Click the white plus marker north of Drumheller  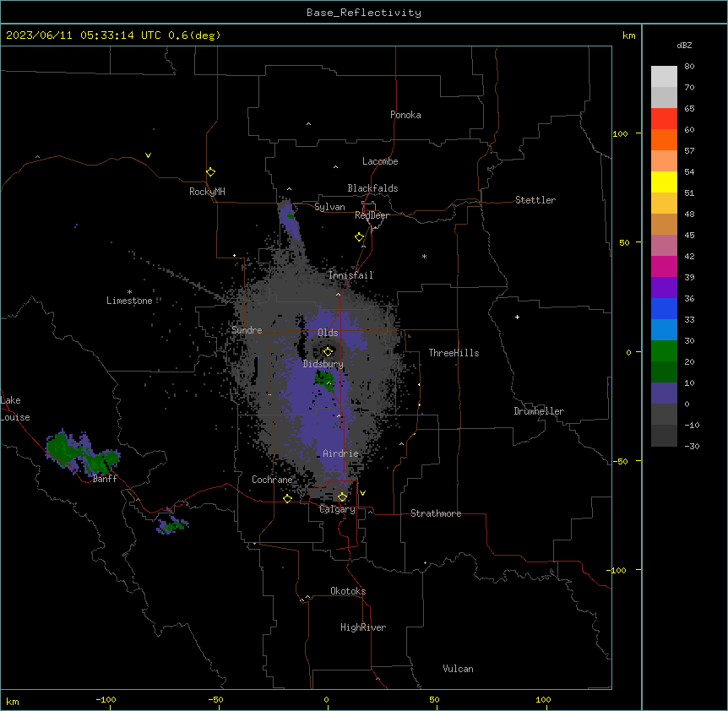[x=517, y=317]
